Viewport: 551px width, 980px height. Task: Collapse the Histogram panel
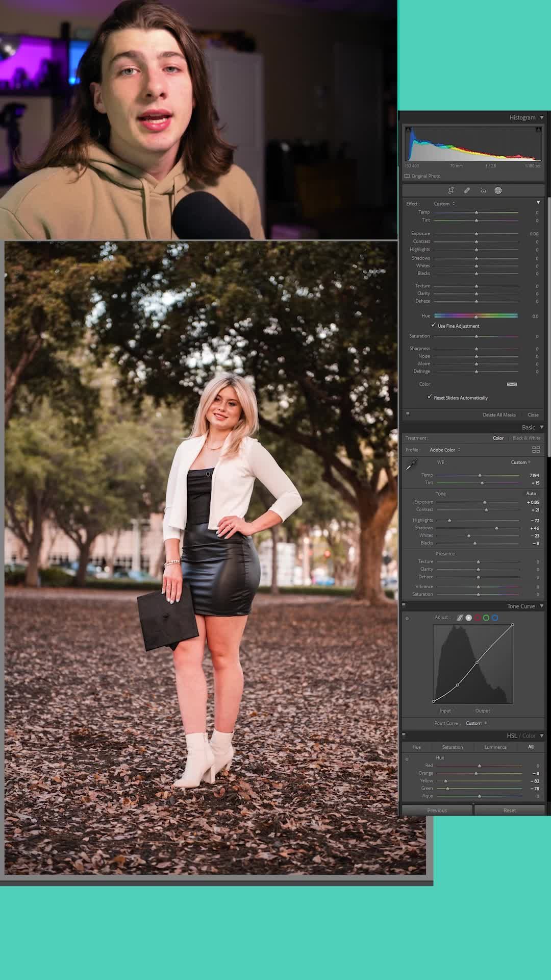point(541,117)
